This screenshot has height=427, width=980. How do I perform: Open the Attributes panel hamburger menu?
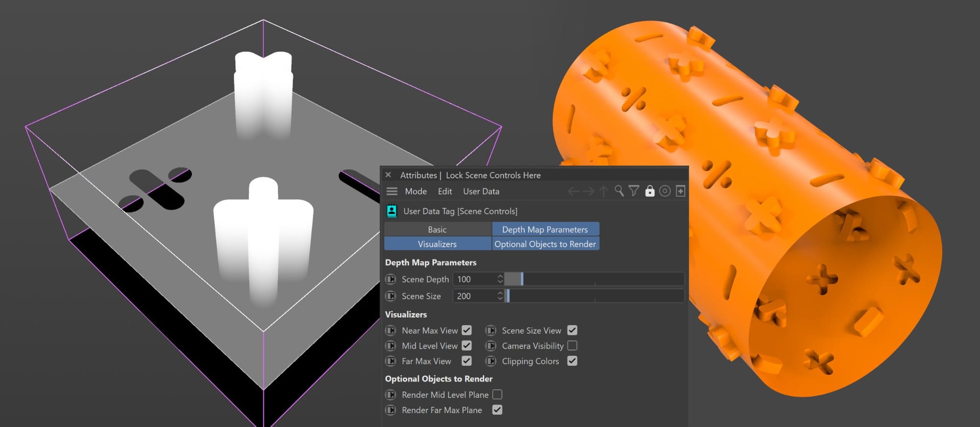392,191
